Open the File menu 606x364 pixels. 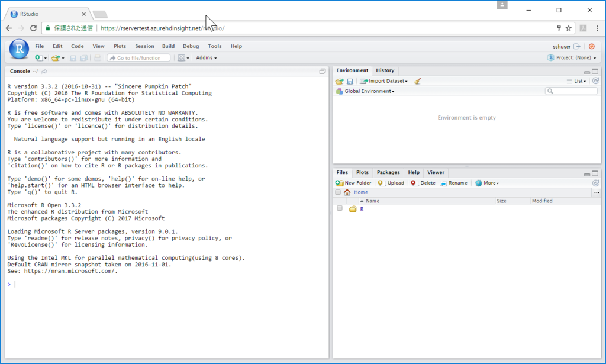pyautogui.click(x=40, y=46)
